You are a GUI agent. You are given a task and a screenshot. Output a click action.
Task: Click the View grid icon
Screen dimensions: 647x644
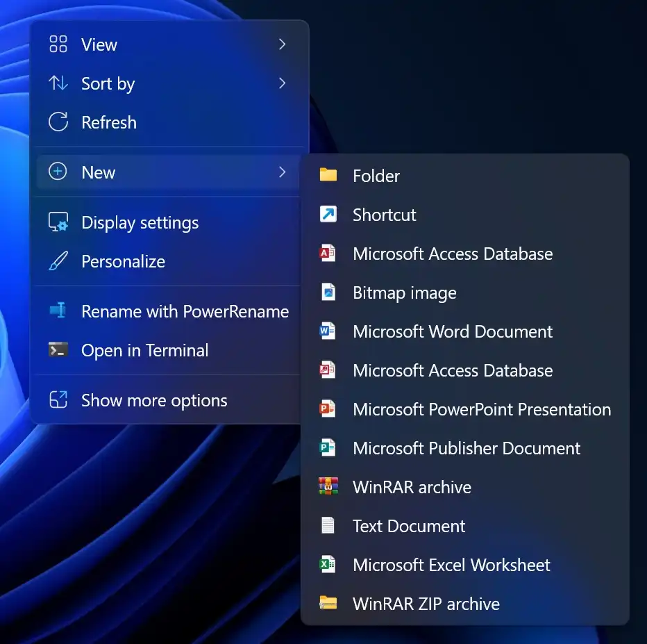point(58,44)
